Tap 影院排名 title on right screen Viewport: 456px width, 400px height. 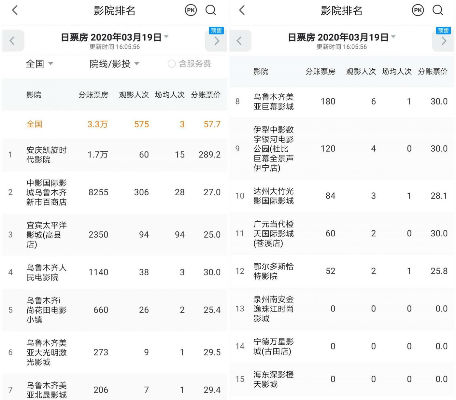coord(342,11)
